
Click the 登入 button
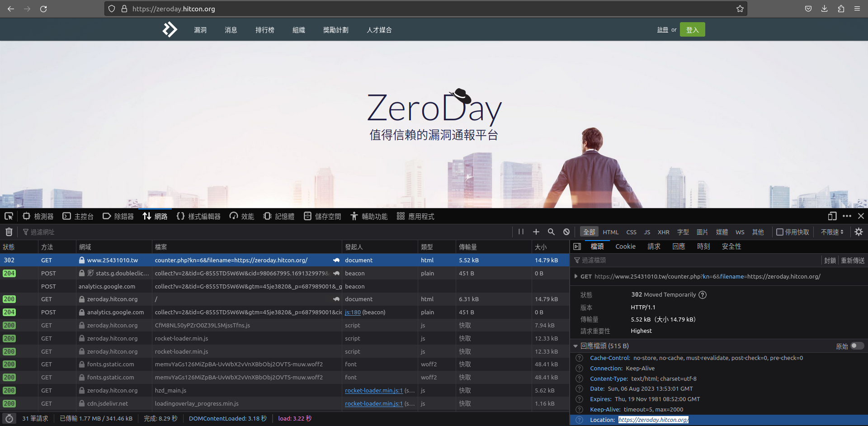(x=693, y=29)
